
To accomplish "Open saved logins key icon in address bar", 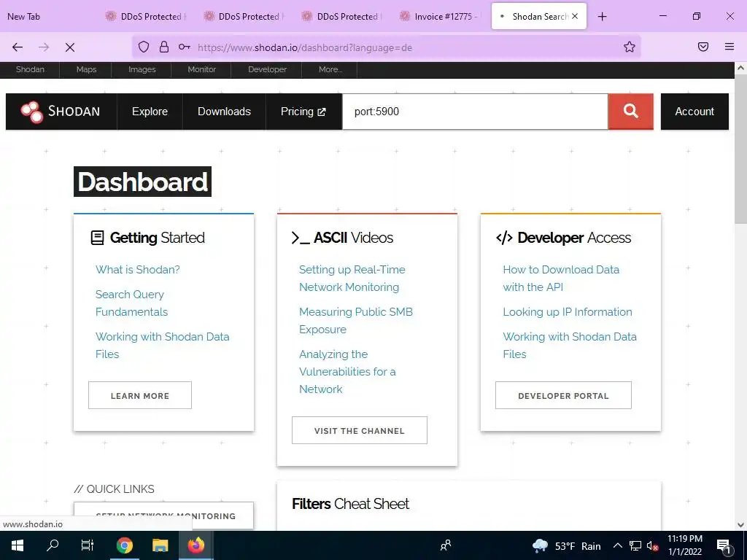I will [185, 47].
